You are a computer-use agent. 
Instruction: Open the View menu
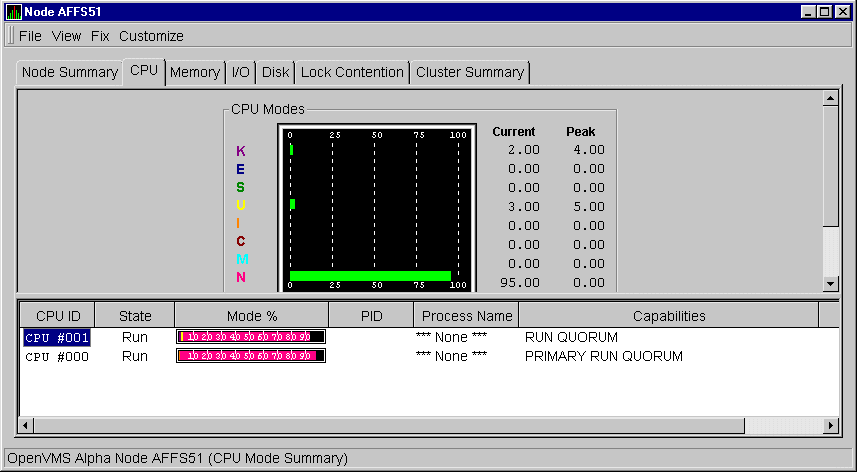pos(66,36)
